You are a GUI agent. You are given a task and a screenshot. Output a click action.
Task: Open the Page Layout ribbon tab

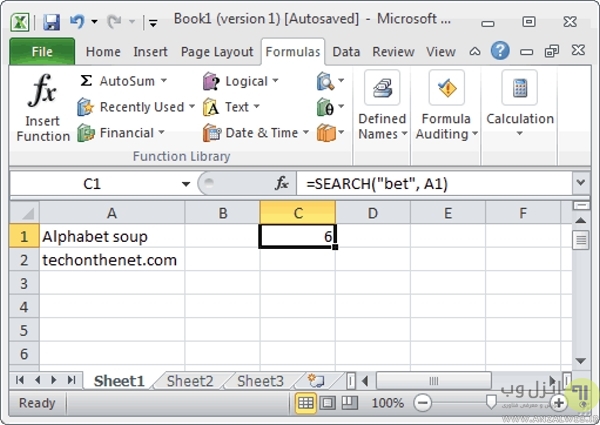coord(217,52)
